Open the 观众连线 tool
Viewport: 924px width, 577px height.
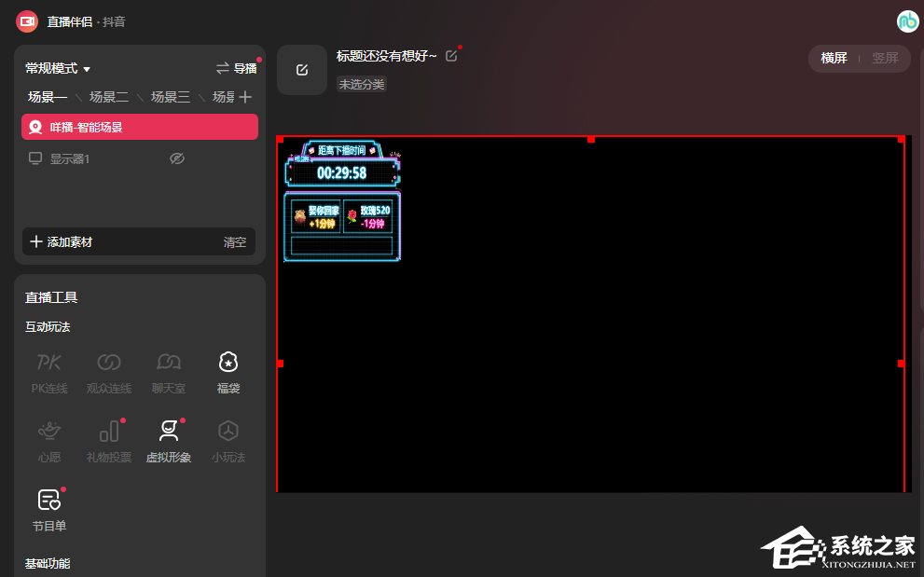[109, 373]
